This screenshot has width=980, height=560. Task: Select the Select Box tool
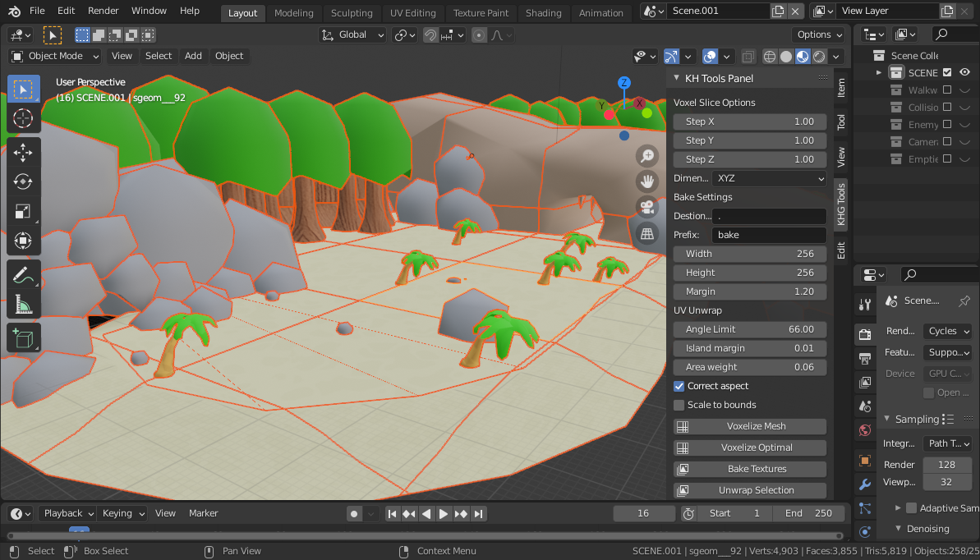coord(24,90)
